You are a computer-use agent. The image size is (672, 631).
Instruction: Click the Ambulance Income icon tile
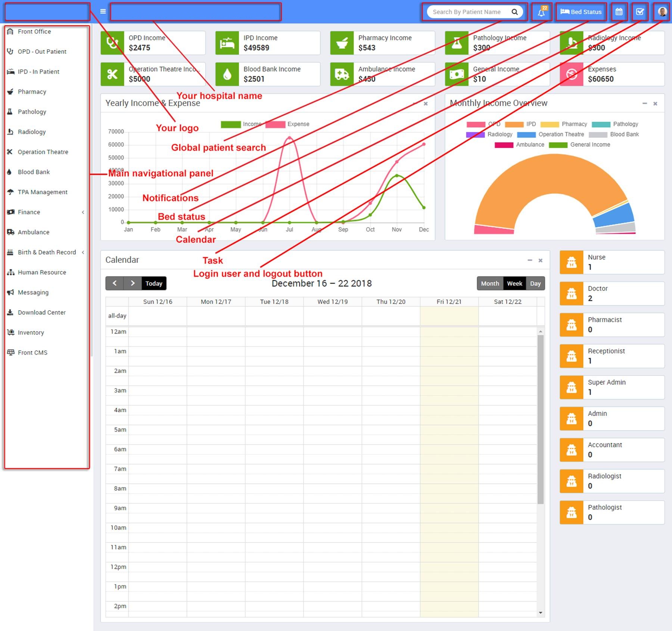[x=342, y=74]
